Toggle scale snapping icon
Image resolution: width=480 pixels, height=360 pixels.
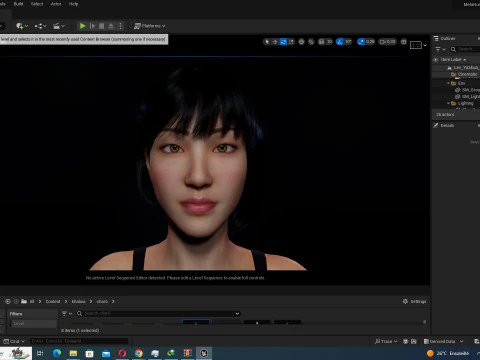coord(361,42)
